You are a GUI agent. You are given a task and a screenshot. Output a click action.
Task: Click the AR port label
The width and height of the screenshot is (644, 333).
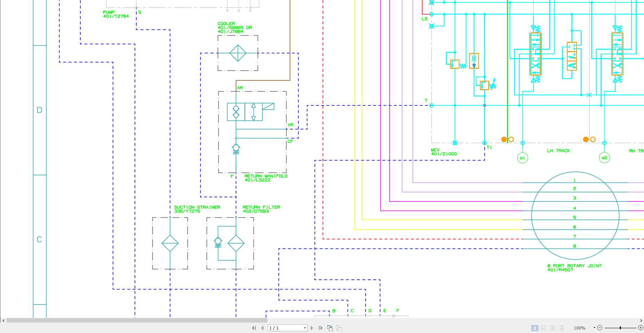point(240,88)
